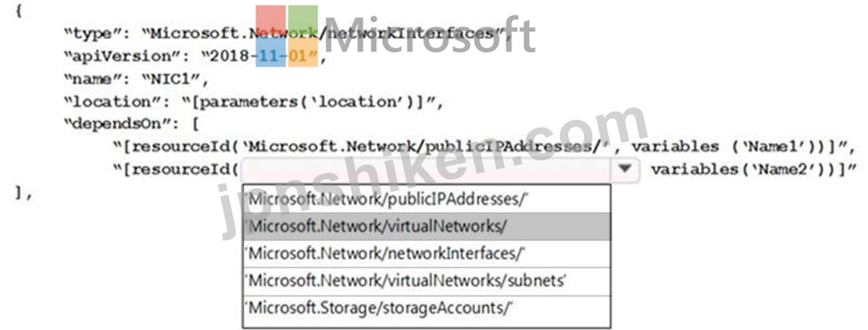Click the publicIPAddresses resourceId code line
Image resolution: width=868 pixels, height=330 pixels.
(x=485, y=146)
